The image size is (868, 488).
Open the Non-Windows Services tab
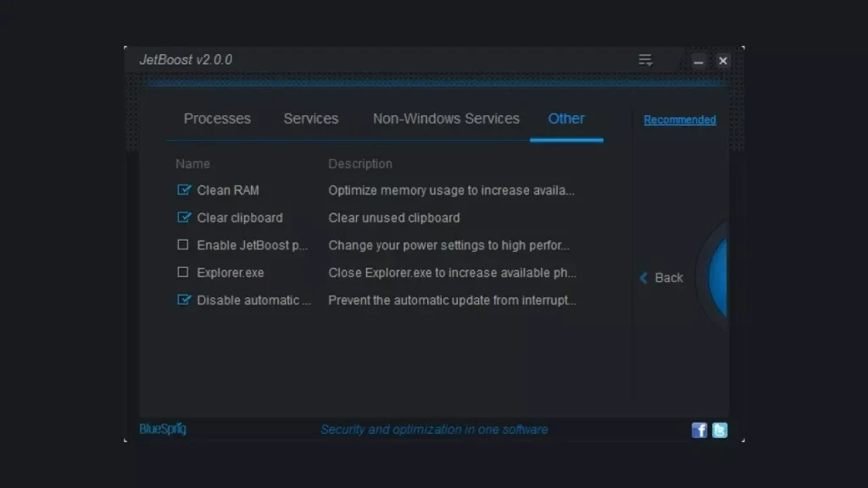click(x=446, y=119)
